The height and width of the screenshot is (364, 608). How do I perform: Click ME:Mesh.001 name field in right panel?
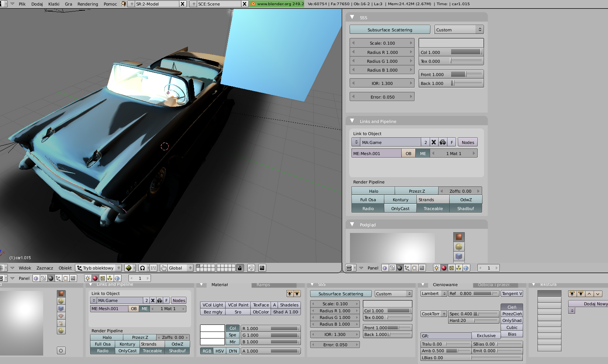[376, 154]
